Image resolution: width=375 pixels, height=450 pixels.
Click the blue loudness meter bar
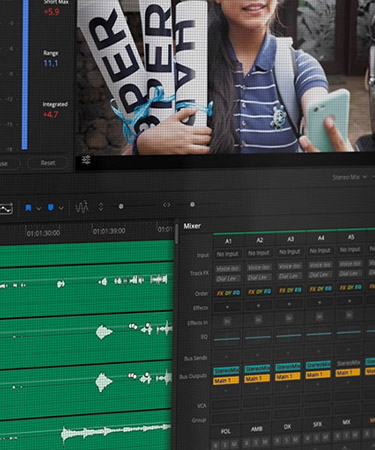point(25,75)
